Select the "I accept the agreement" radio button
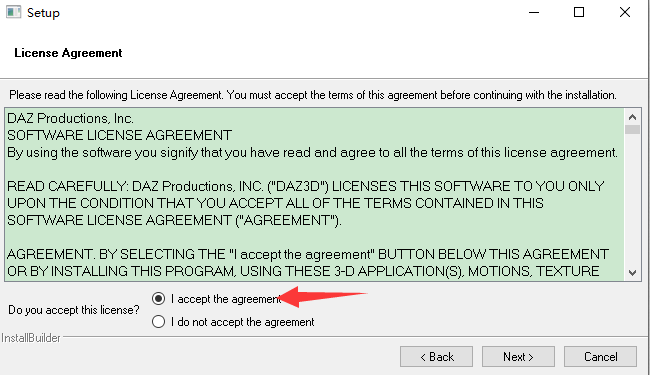This screenshot has height=375, width=650. [158, 299]
